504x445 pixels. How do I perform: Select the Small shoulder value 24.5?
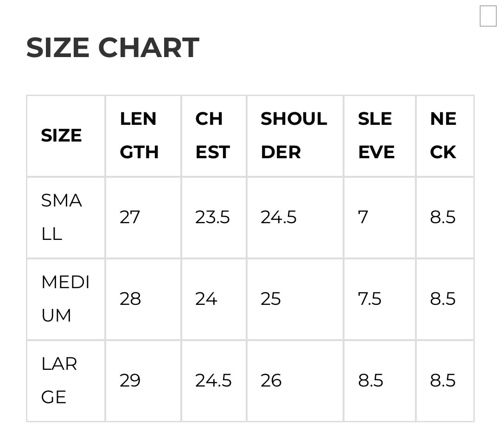pos(278,217)
